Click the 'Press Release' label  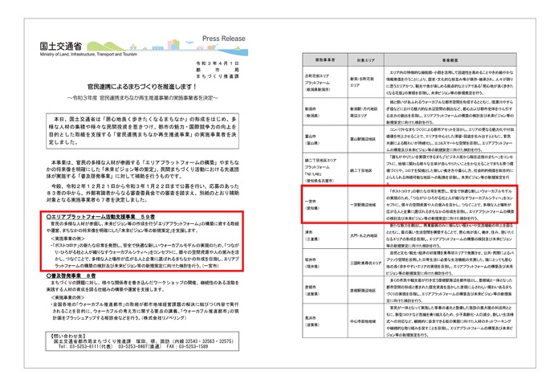coord(224,39)
